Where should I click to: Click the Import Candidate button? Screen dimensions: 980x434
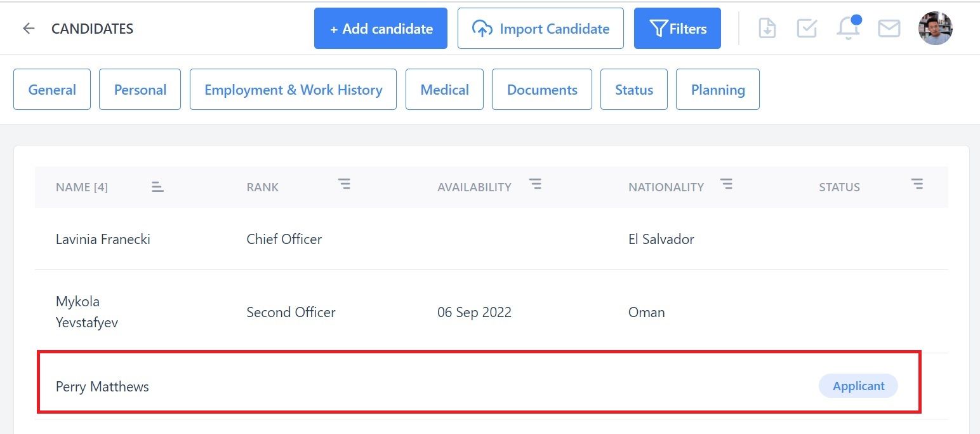tap(541, 28)
